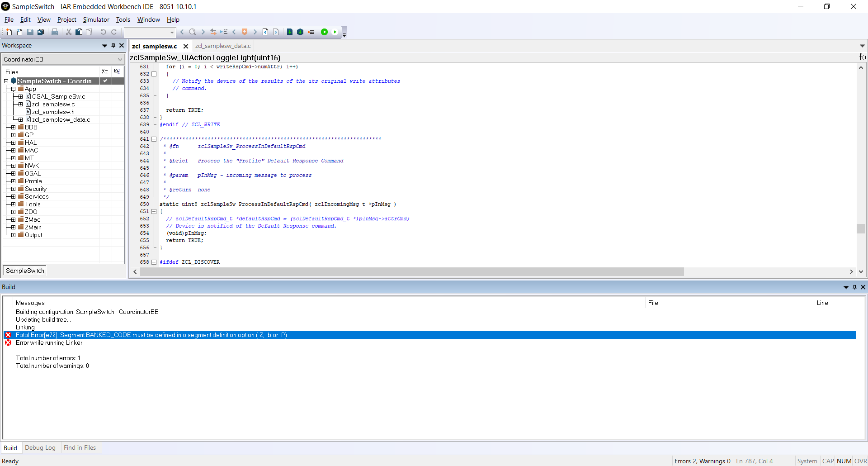Close the zcl_samplesw.c editor tab

tap(186, 46)
